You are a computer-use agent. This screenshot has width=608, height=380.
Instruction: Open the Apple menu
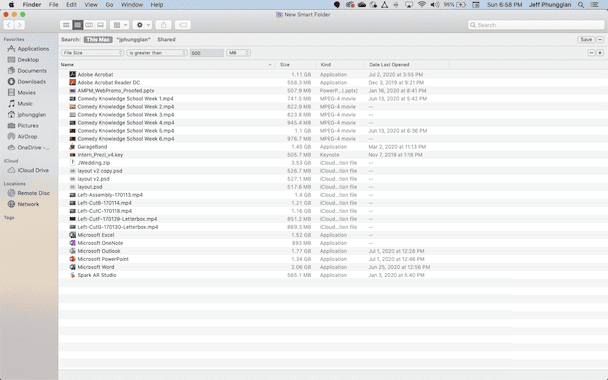point(11,5)
